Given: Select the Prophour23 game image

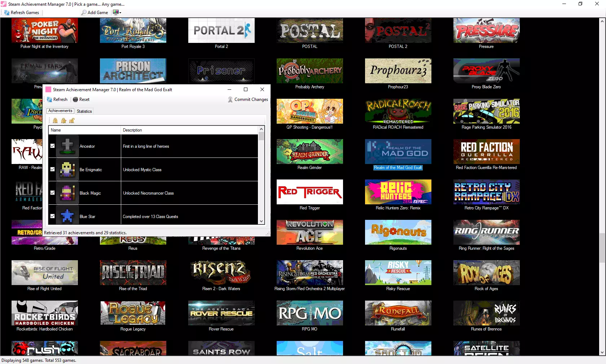Looking at the screenshot, I should coord(398,71).
